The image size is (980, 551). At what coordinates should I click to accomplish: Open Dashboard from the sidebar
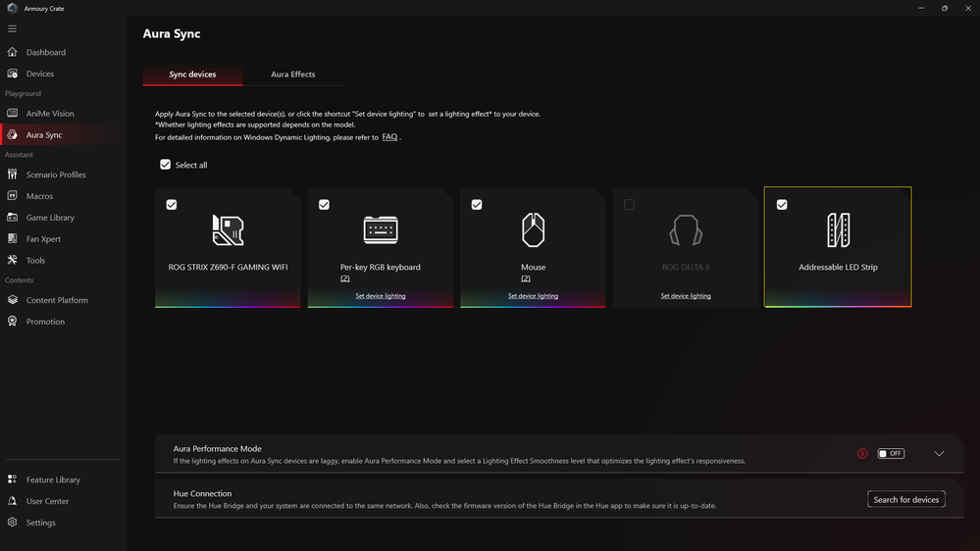click(x=46, y=52)
